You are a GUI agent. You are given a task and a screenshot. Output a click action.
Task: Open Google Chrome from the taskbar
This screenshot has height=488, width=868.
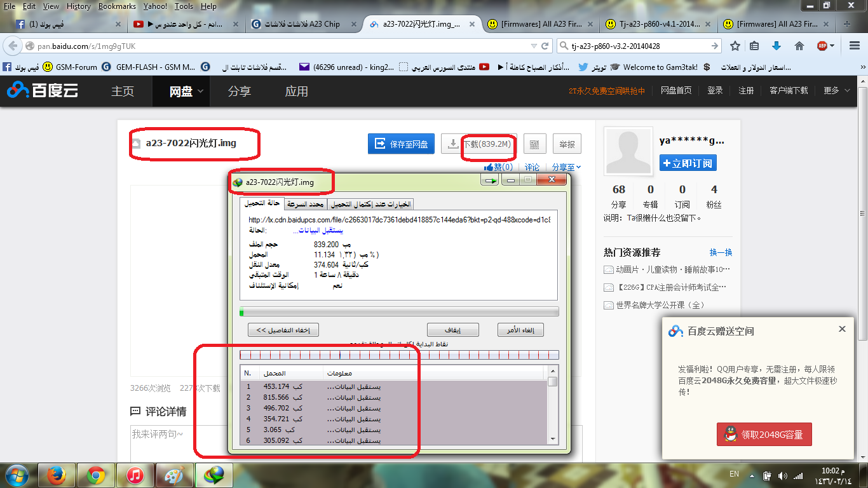96,475
